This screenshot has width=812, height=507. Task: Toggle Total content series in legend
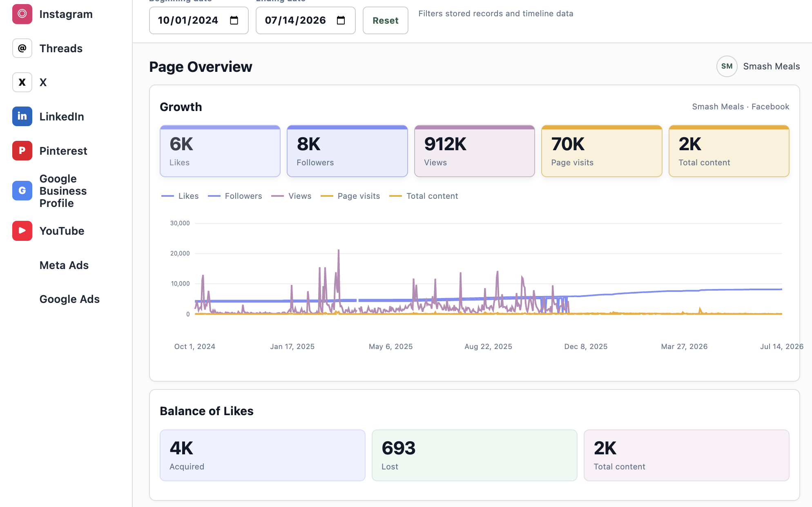point(424,196)
